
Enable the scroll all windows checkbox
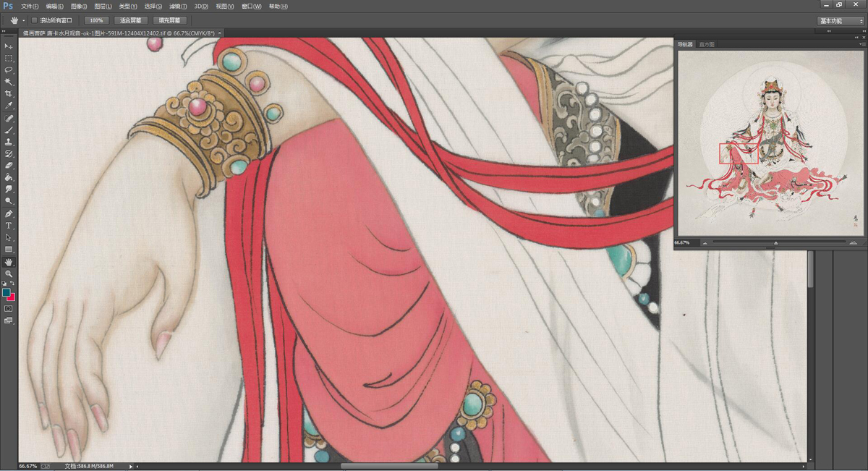[x=34, y=20]
